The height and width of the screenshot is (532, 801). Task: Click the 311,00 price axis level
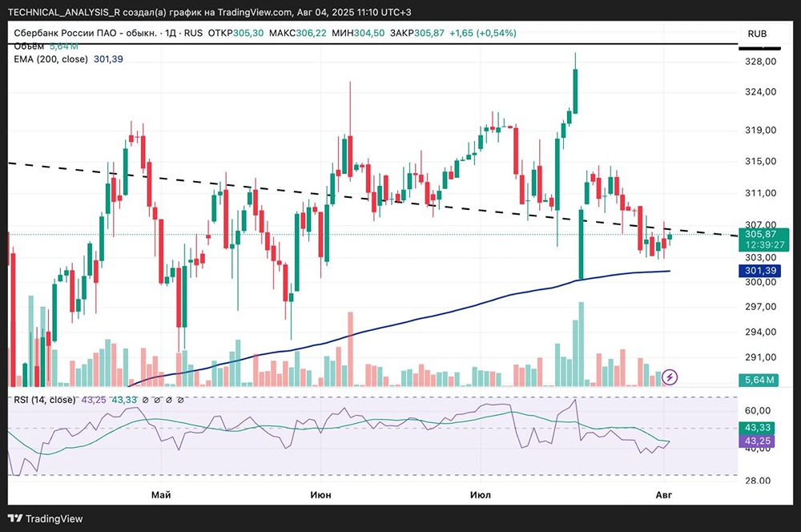pyautogui.click(x=761, y=193)
